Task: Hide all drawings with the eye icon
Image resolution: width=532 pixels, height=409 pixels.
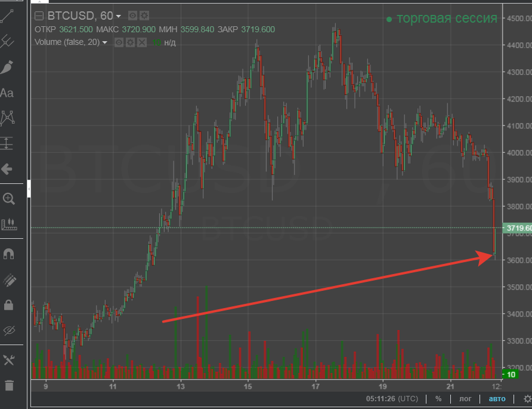Action: [x=8, y=331]
